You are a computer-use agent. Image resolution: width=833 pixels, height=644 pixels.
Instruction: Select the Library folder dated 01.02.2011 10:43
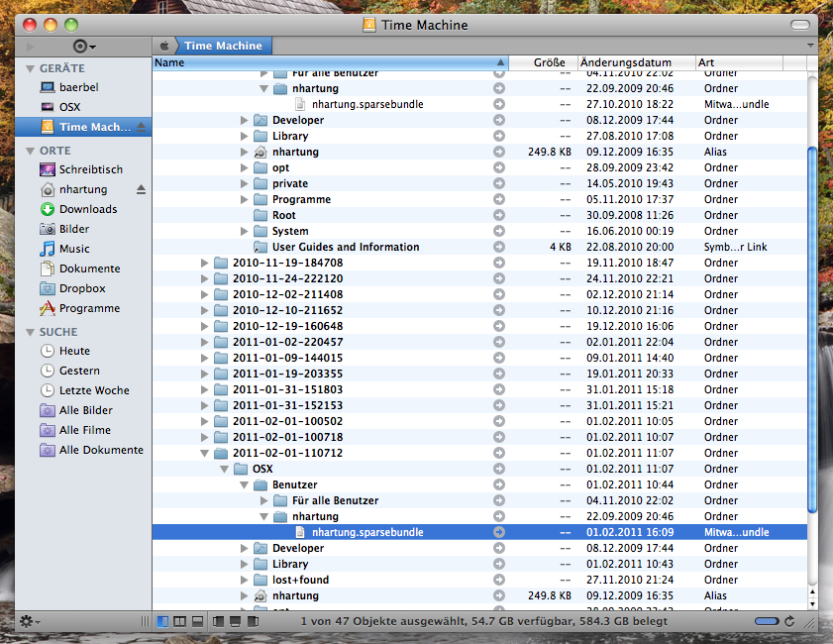(479, 564)
